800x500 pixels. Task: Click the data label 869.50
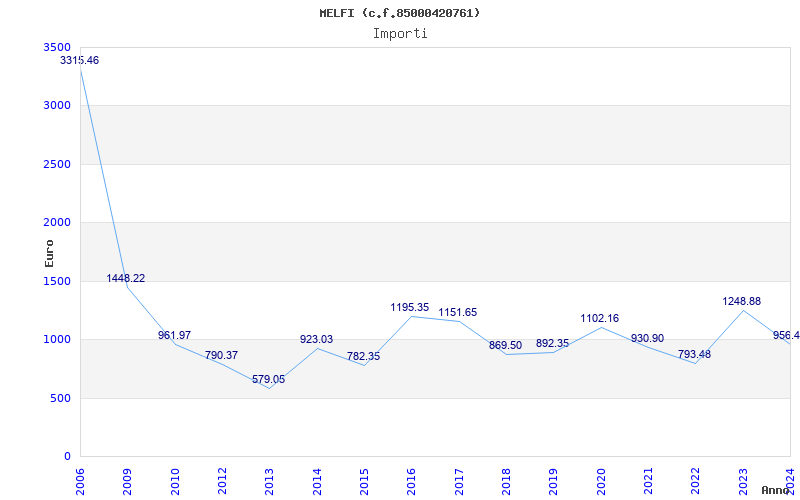[506, 346]
